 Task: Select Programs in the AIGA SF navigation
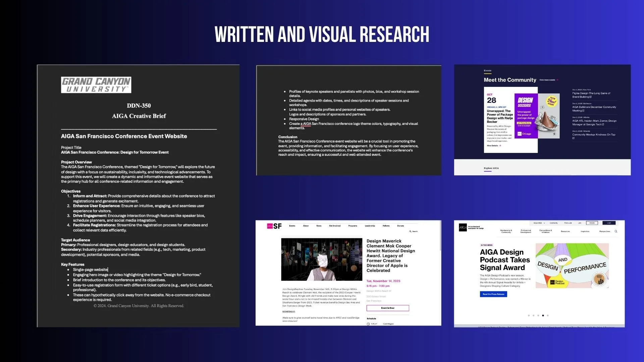coord(353,226)
